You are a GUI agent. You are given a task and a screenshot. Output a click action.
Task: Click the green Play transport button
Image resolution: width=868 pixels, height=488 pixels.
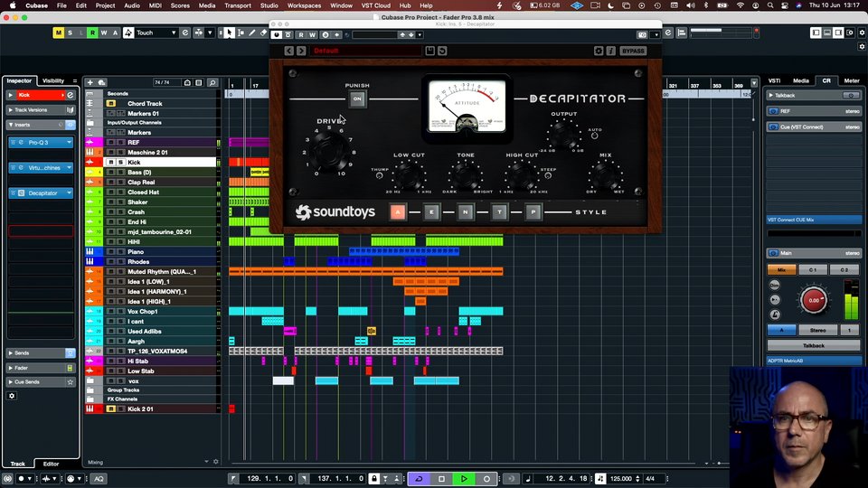pyautogui.click(x=464, y=479)
